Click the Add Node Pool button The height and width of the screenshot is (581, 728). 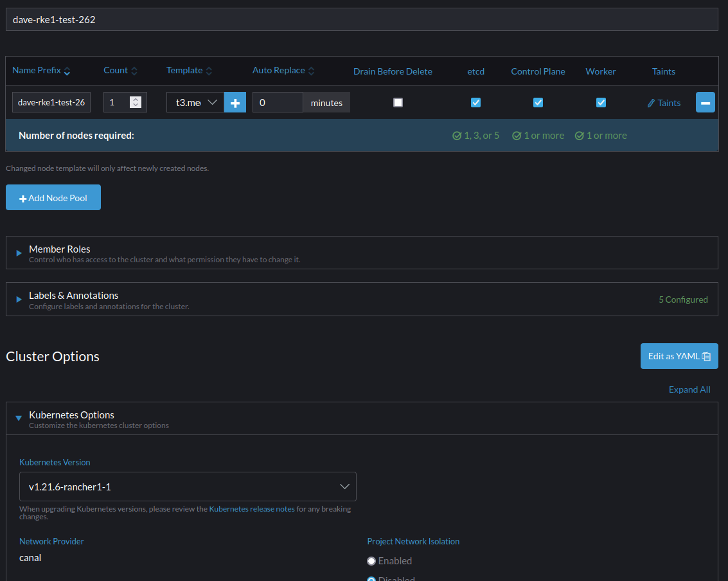point(53,197)
